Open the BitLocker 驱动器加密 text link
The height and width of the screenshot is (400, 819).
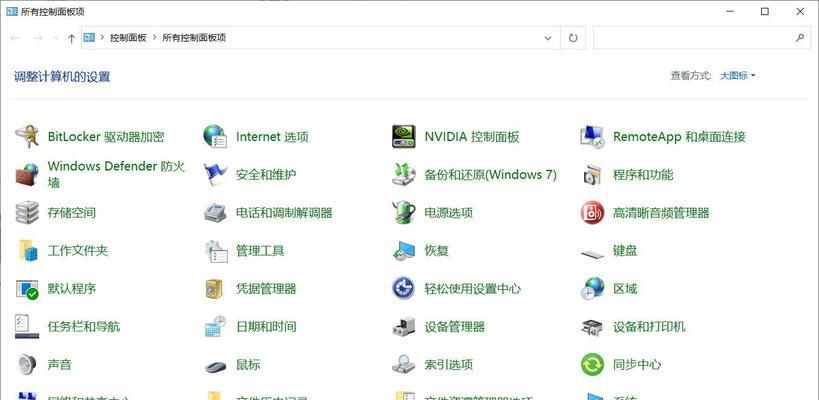pyautogui.click(x=106, y=137)
